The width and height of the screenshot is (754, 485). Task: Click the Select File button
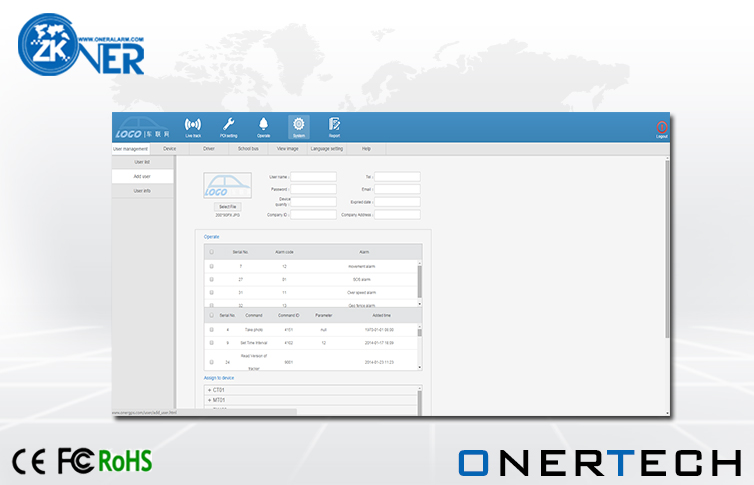[x=227, y=207]
